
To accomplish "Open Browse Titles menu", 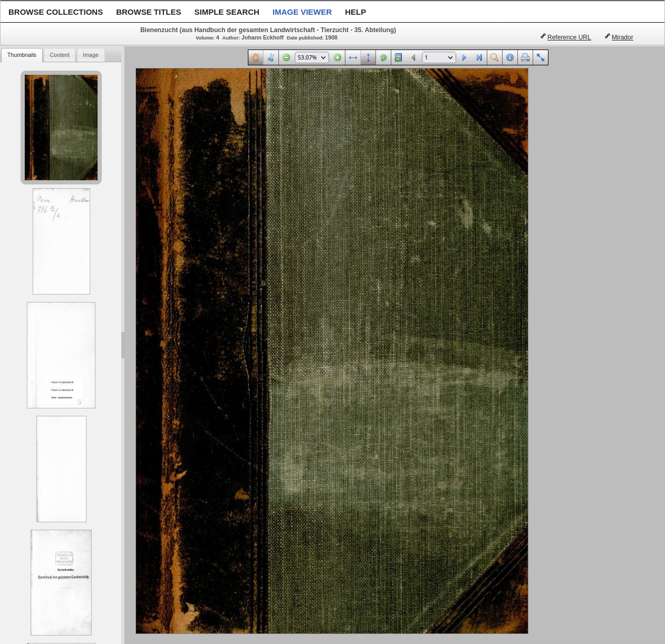I will [x=148, y=12].
